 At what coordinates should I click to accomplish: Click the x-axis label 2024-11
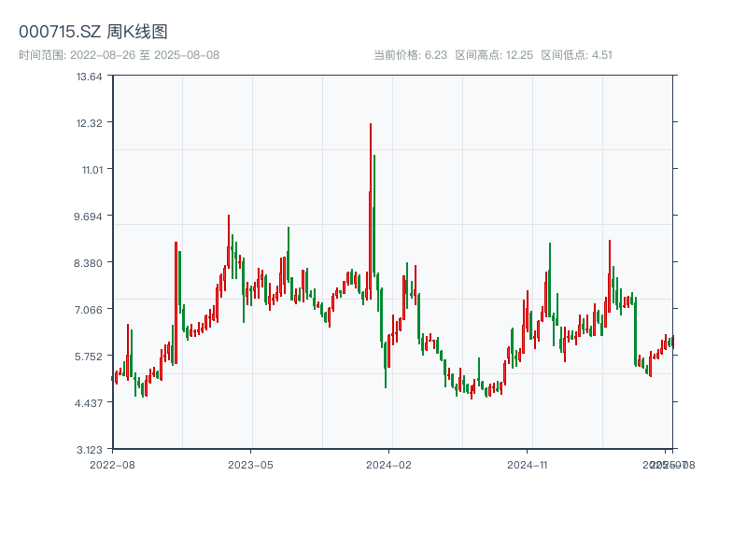click(527, 465)
